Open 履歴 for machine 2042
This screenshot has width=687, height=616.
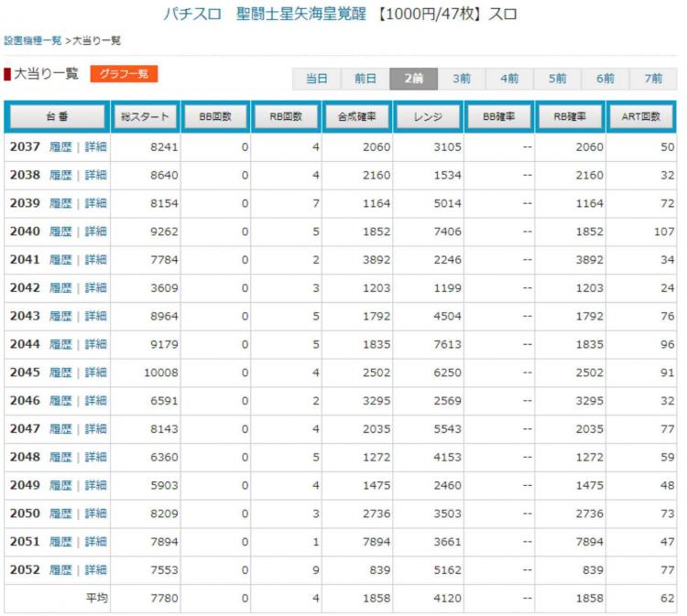[60, 288]
